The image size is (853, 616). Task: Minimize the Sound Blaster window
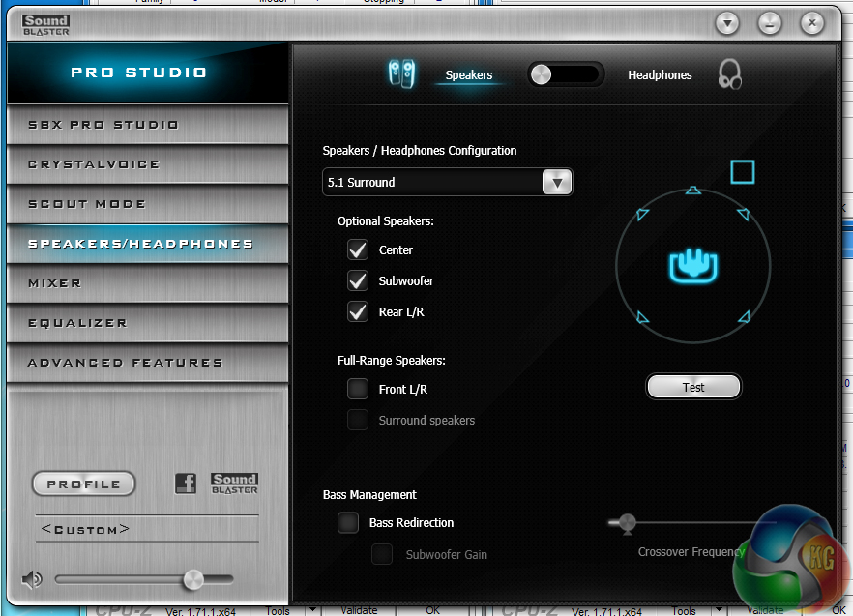(x=770, y=23)
